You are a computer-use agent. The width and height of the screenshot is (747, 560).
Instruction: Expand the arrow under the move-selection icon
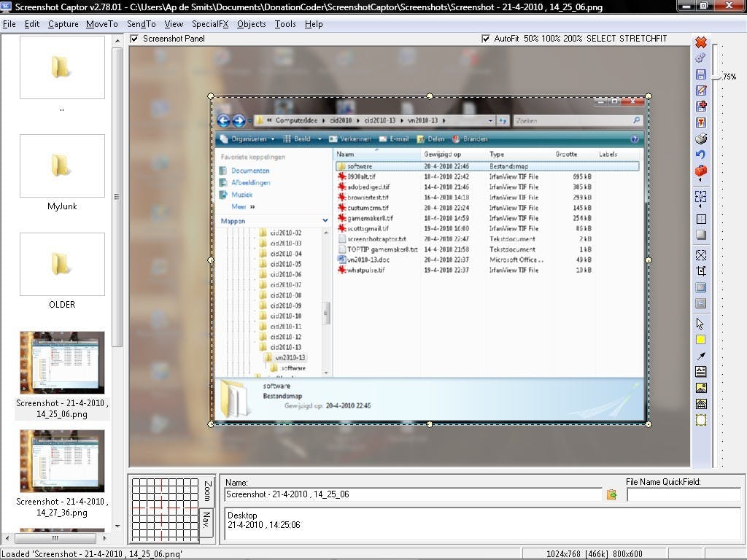point(700,206)
